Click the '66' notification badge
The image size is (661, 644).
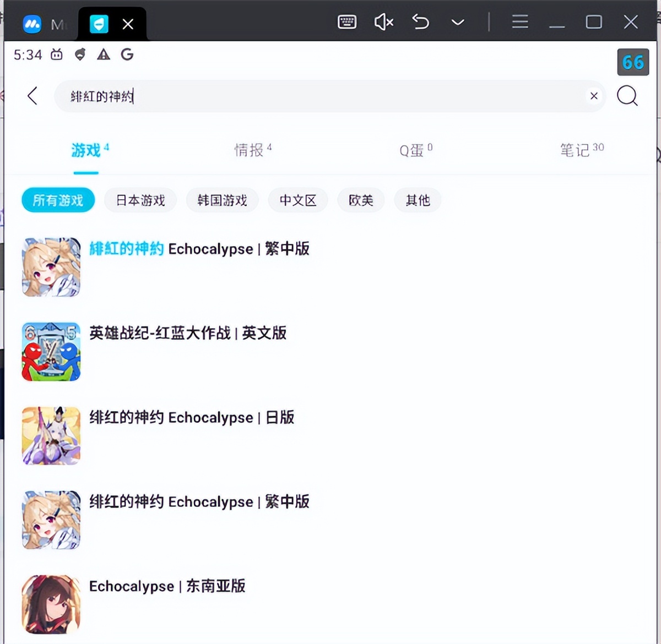[632, 62]
